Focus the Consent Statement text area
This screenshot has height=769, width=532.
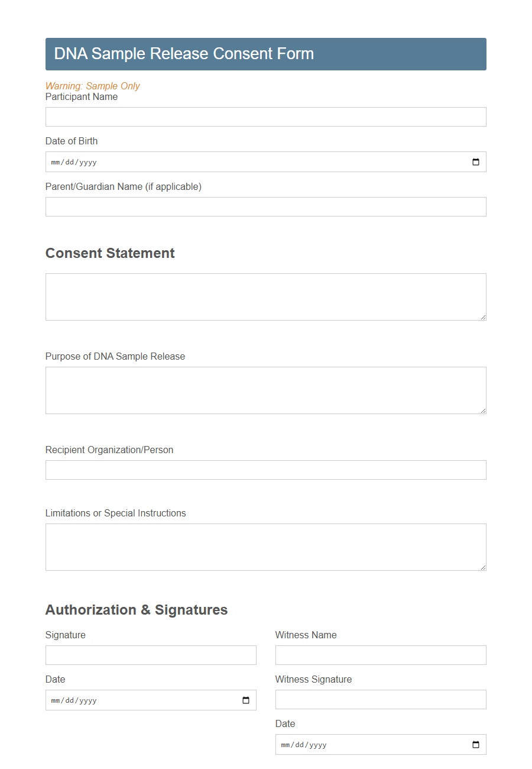click(x=266, y=296)
